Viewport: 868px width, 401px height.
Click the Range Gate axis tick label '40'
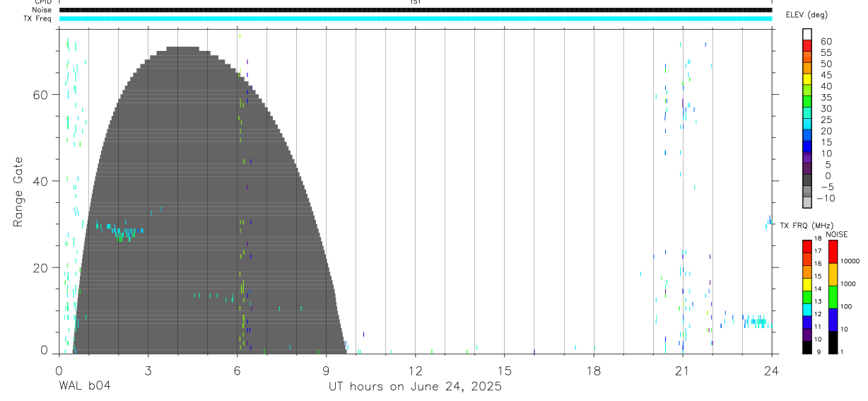click(41, 181)
